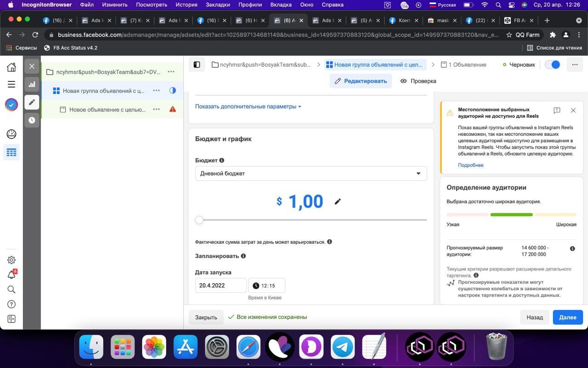
Task: Click the Далее button
Action: coord(568,317)
